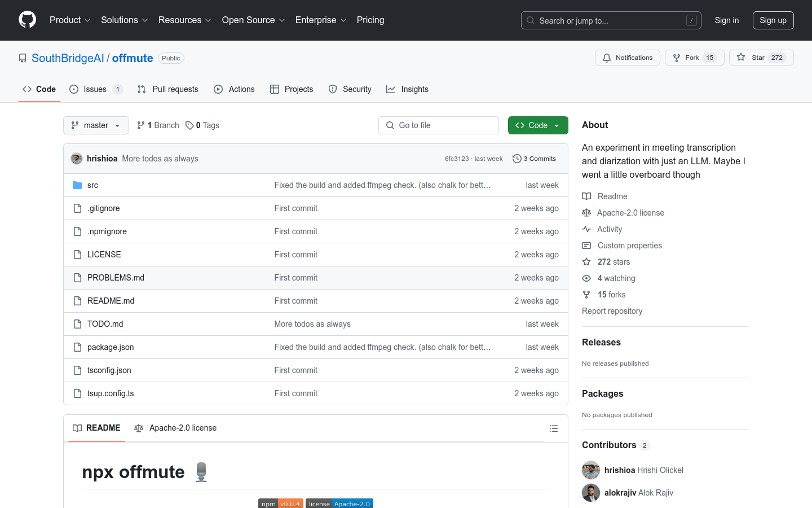Switch to the Issues tab
The height and width of the screenshot is (508, 812).
click(x=96, y=89)
